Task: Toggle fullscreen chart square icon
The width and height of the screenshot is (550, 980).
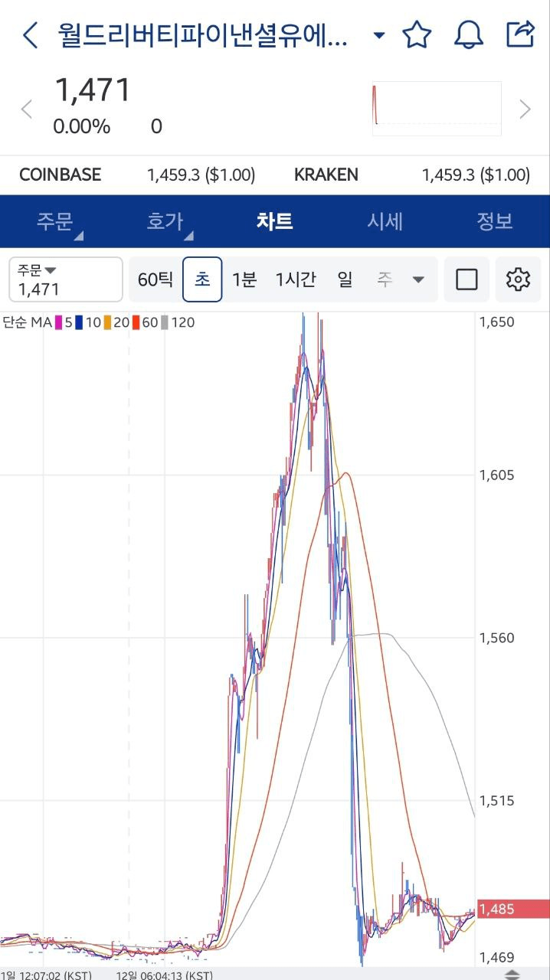Action: [467, 279]
